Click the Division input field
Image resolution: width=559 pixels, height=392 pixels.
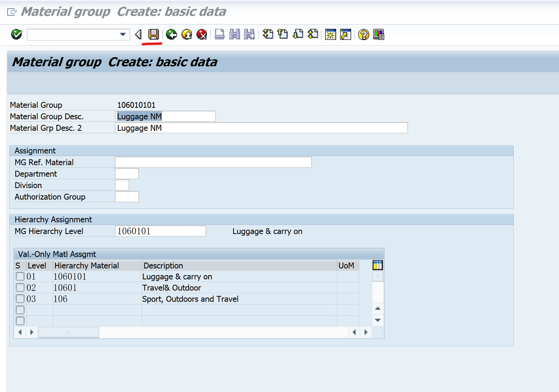pos(122,185)
